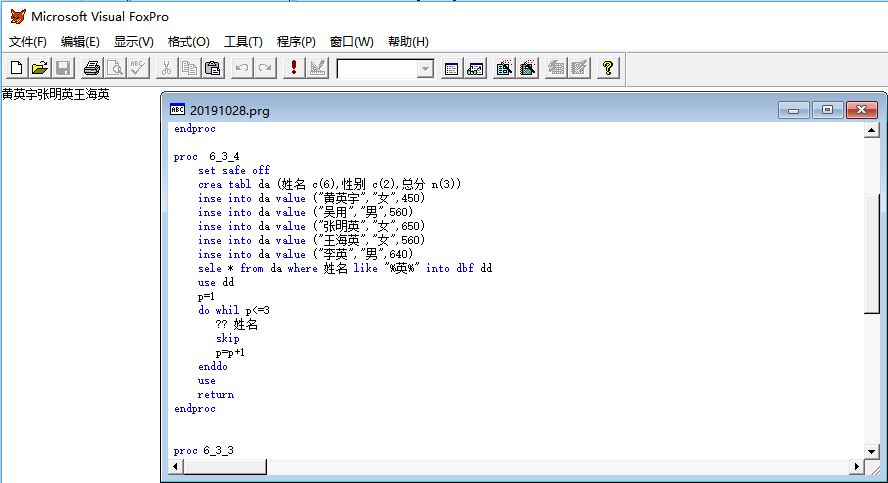Click the 20191028.prg document icon
The image size is (888, 483).
coord(177,109)
